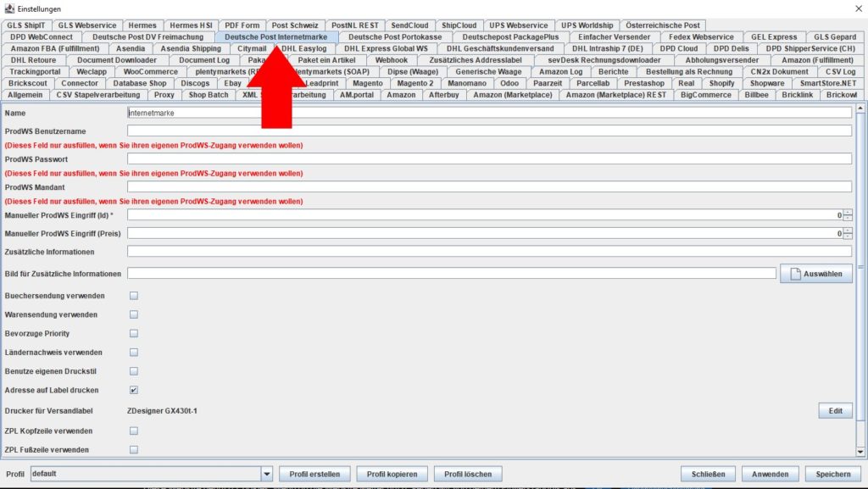Click Profil kopieren button

tap(392, 474)
